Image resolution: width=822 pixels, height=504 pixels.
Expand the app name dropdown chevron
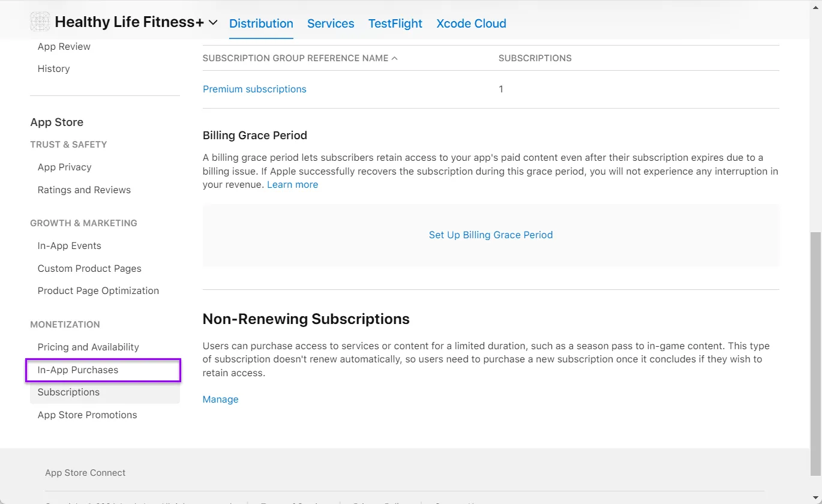point(213,23)
